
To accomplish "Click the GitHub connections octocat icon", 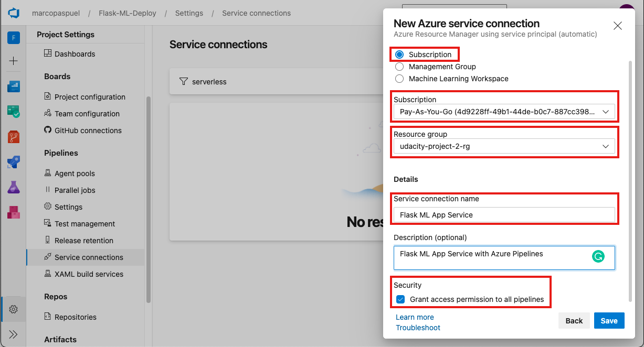I will (x=48, y=130).
